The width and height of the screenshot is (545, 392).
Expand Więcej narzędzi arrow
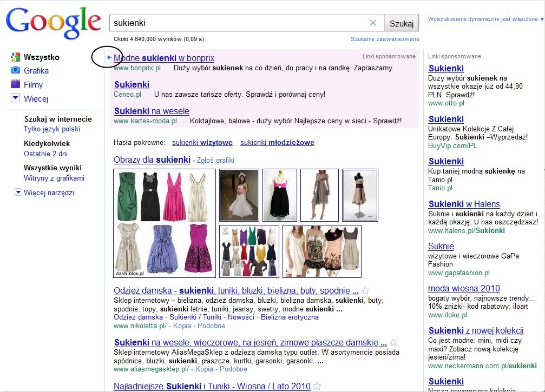[18, 191]
